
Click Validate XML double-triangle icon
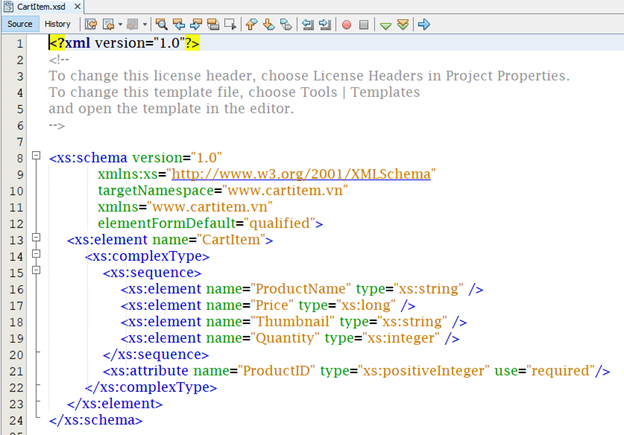pyautogui.click(x=403, y=24)
